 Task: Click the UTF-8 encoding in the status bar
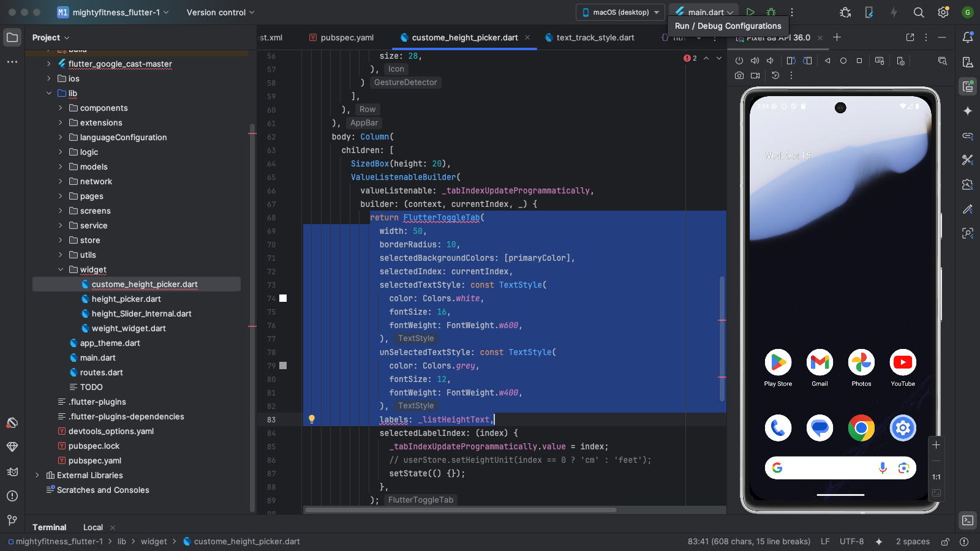(x=851, y=542)
